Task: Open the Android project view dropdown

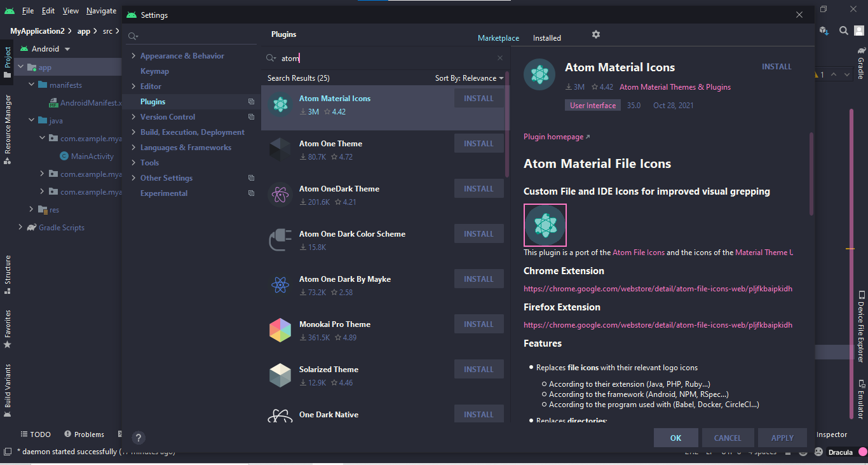Action: pyautogui.click(x=45, y=49)
